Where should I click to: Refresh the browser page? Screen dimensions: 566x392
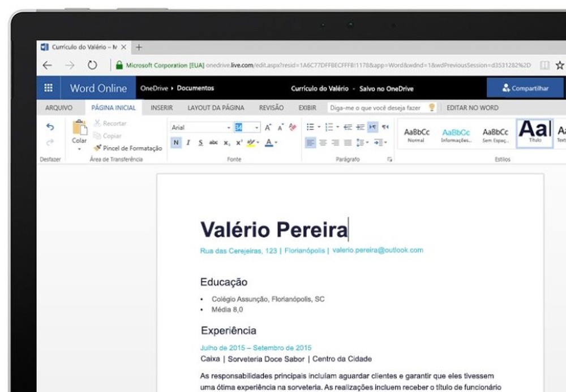92,65
